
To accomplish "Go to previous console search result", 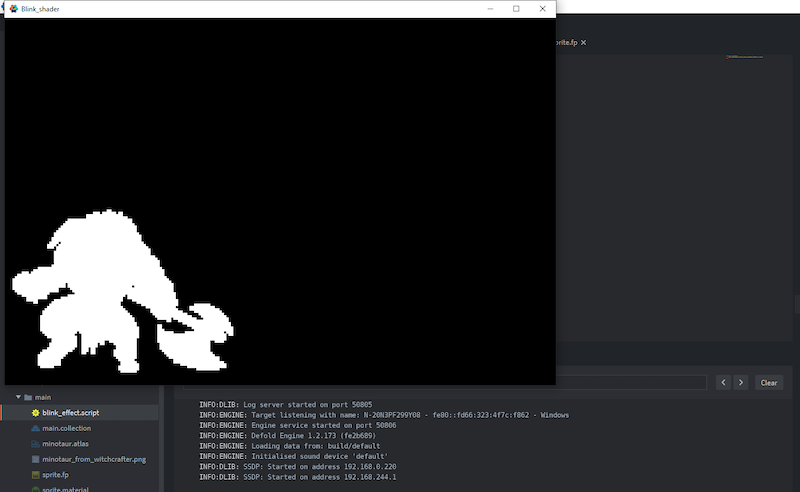I will [723, 382].
